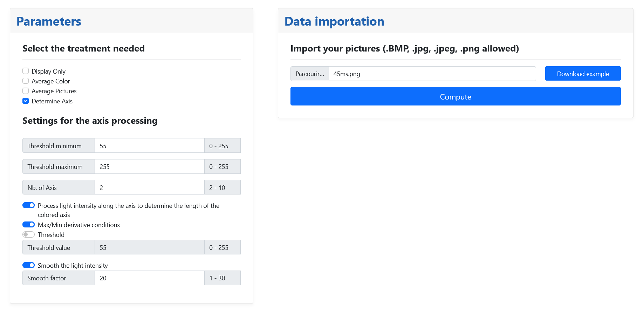Disable Max/Min derivative conditions switch
This screenshot has width=644, height=314.
pos(28,225)
